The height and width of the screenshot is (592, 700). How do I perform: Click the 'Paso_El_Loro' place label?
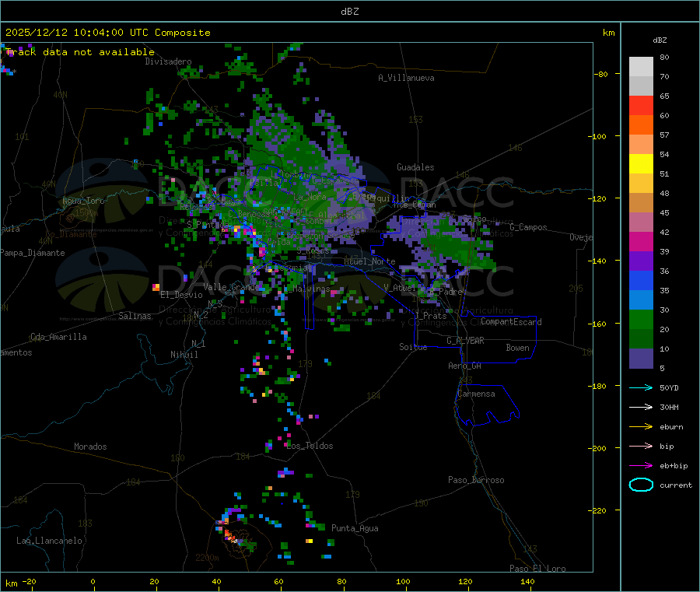coord(537,569)
